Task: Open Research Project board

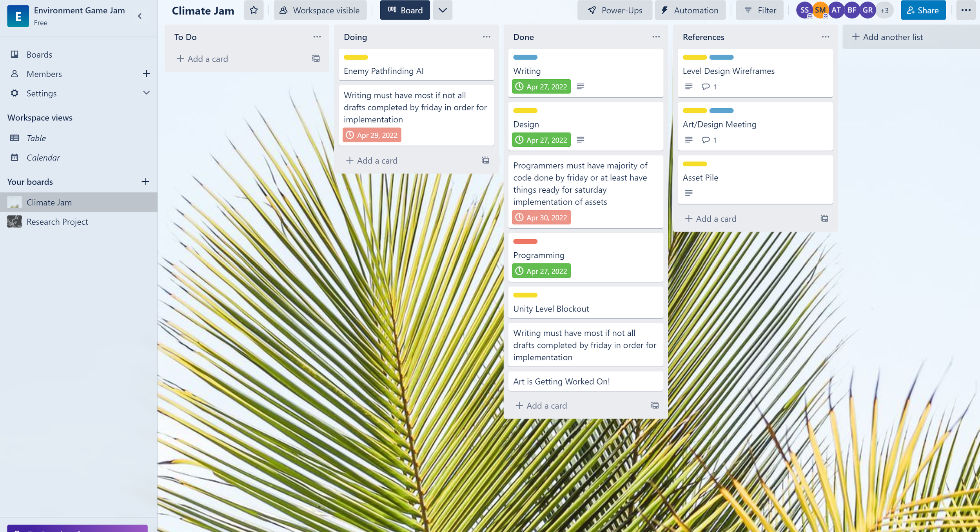Action: pyautogui.click(x=57, y=222)
